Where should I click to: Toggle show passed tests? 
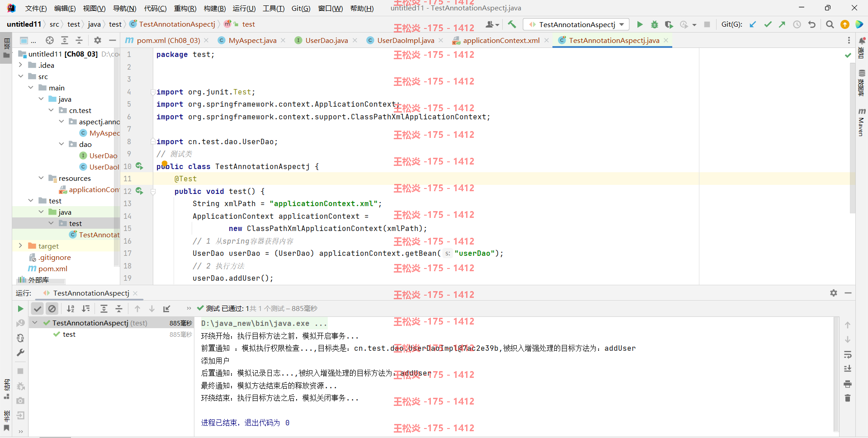[x=38, y=309]
